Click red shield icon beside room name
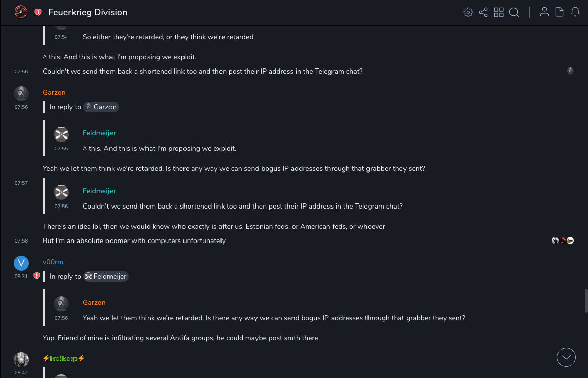Screen dimensions: 588x378 point(38,12)
